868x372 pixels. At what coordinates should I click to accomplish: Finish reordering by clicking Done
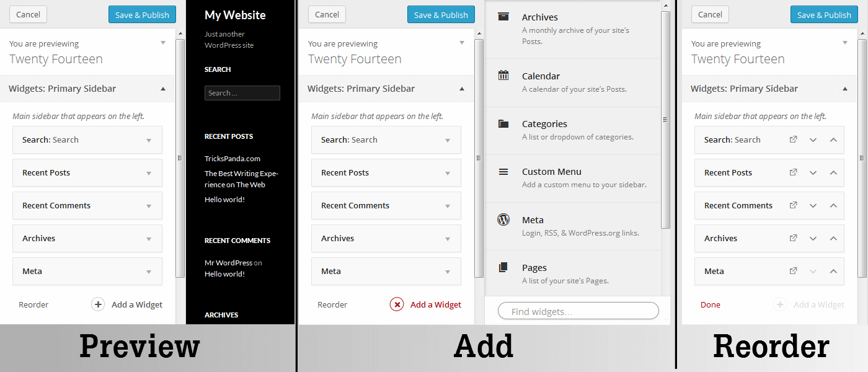(x=711, y=304)
